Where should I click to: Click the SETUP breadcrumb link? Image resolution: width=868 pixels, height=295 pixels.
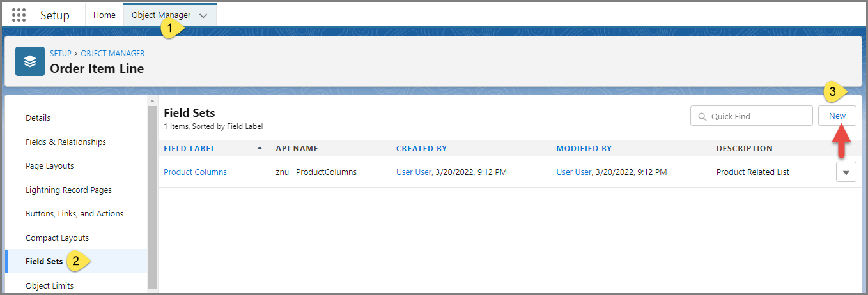(61, 54)
